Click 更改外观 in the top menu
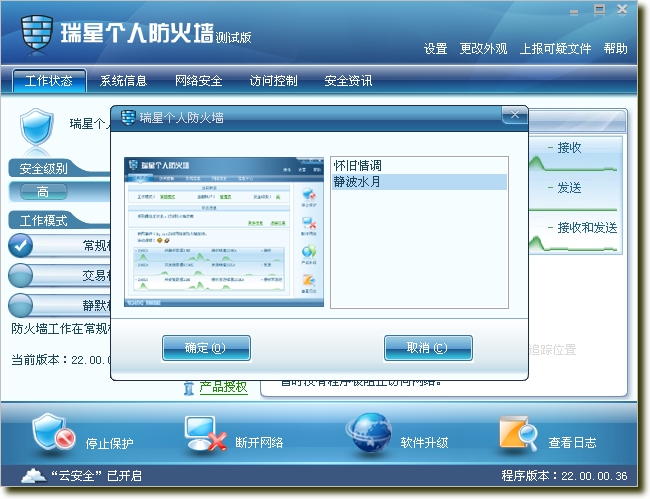Image resolution: width=650 pixels, height=499 pixels. click(483, 49)
